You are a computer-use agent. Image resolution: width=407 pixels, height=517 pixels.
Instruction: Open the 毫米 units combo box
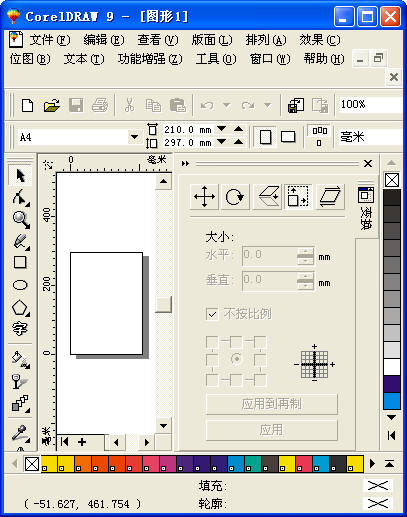(371, 137)
